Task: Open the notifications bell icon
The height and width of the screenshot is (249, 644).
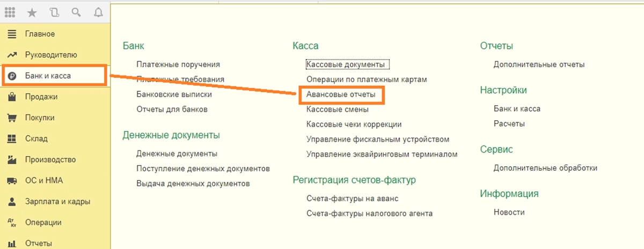Action: (98, 11)
